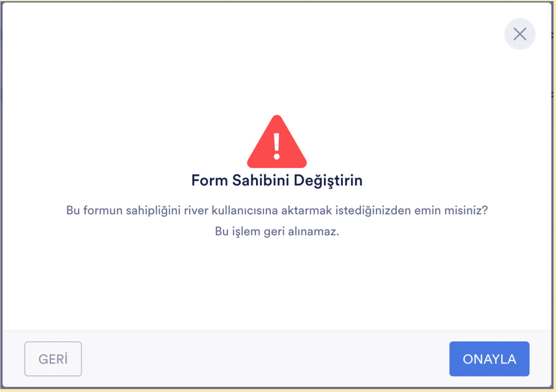Image resolution: width=556 pixels, height=392 pixels.
Task: Click the white exclamation mark in the warning icon
Action: pos(277,146)
